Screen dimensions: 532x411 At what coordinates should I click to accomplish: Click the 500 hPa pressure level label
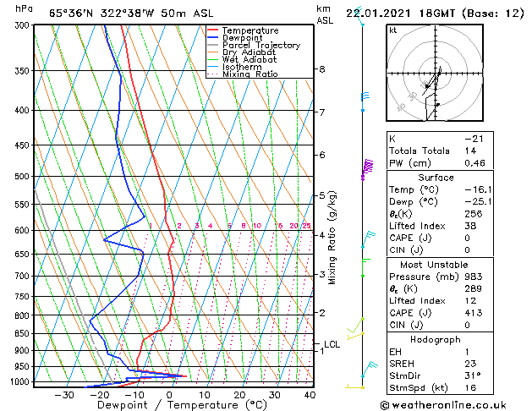[22, 177]
